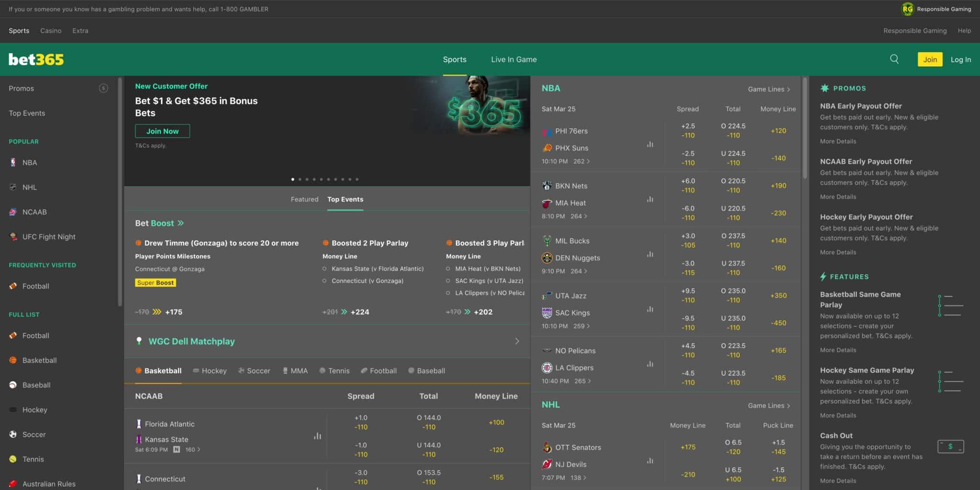Select LA Clippers parlay option
Viewport: 980px width, 490px height.
[x=448, y=293]
